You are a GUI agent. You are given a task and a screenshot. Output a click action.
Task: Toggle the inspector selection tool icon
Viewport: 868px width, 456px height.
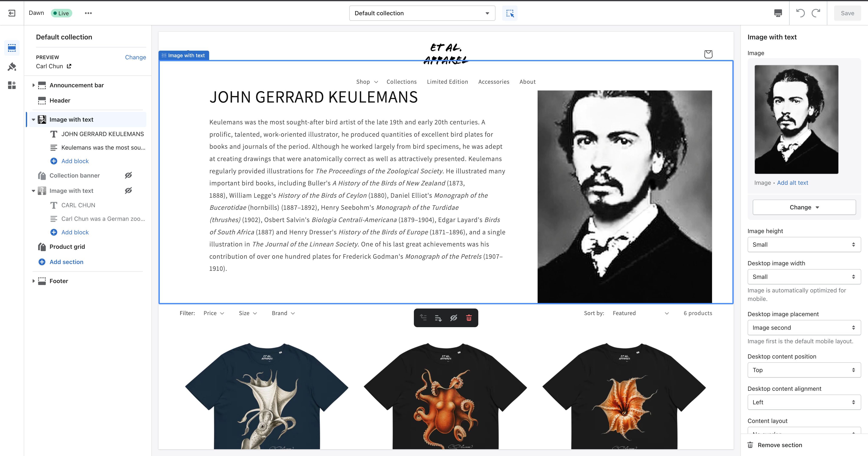(x=509, y=13)
